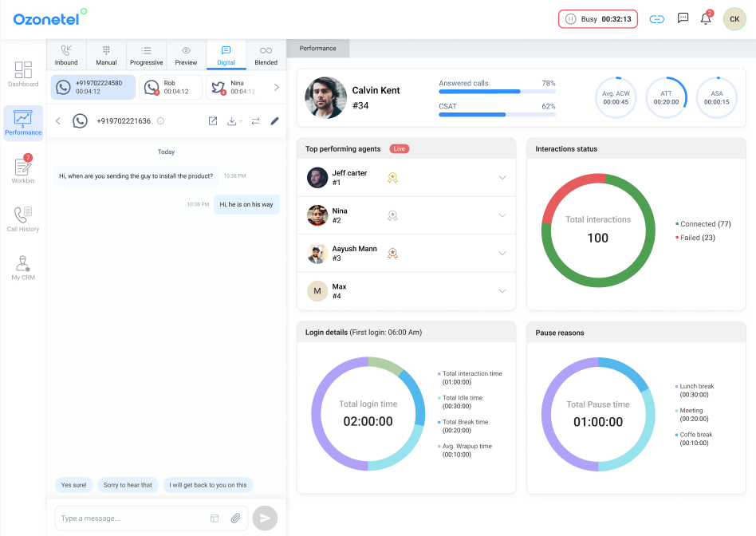This screenshot has height=536, width=756.
Task: Expand Aayush Mann agent row
Action: click(x=502, y=254)
